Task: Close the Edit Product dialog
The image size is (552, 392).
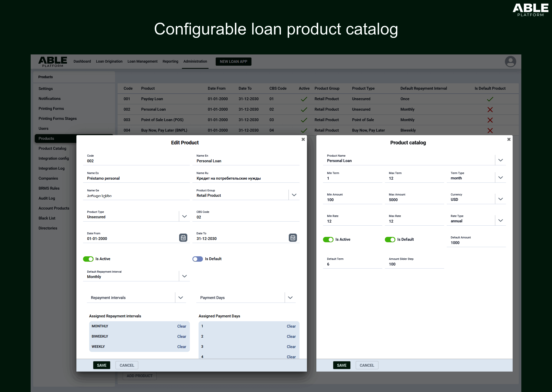Action: [303, 139]
